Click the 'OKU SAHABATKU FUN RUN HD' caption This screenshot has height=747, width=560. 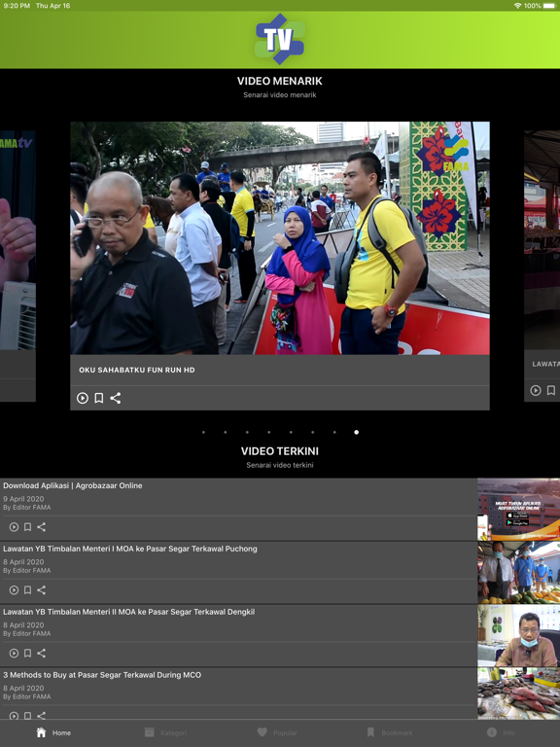coord(137,370)
